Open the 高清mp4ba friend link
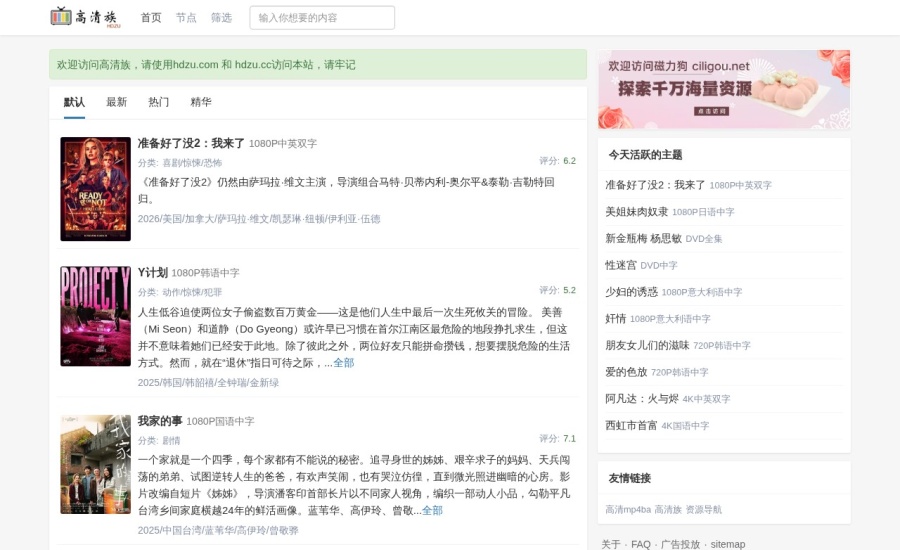Viewport: 900px width, 550px height. coord(628,510)
